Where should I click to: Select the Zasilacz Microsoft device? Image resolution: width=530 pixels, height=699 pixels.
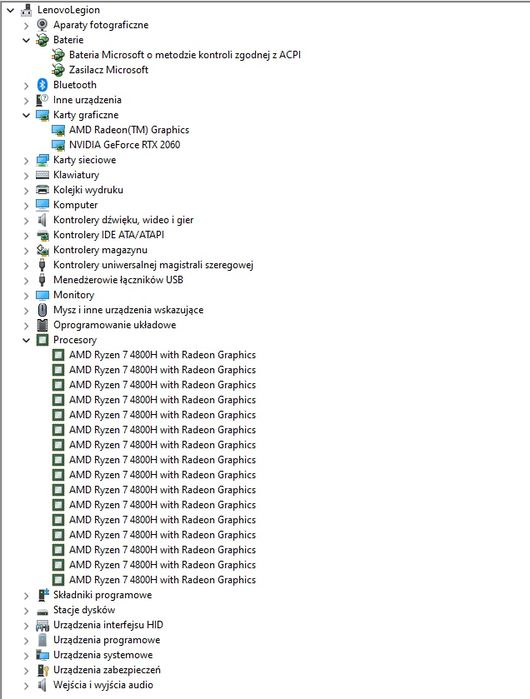[109, 70]
